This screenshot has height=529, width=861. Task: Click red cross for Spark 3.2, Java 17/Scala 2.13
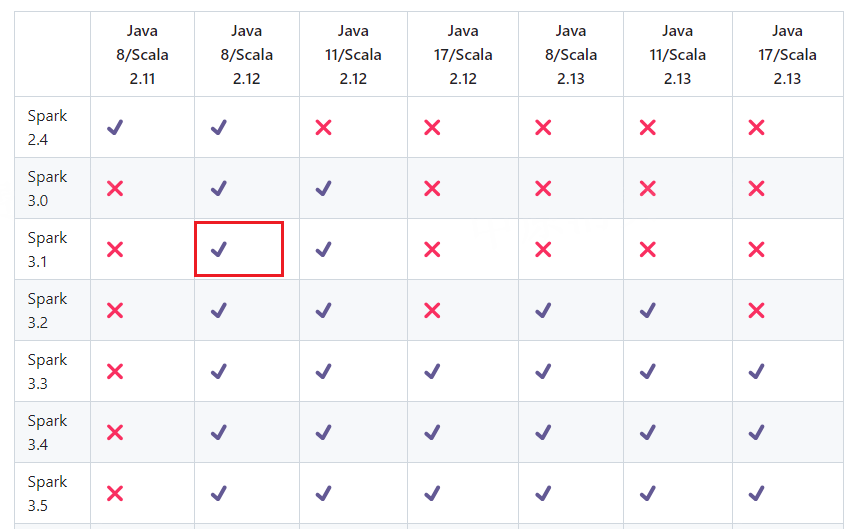tap(756, 310)
